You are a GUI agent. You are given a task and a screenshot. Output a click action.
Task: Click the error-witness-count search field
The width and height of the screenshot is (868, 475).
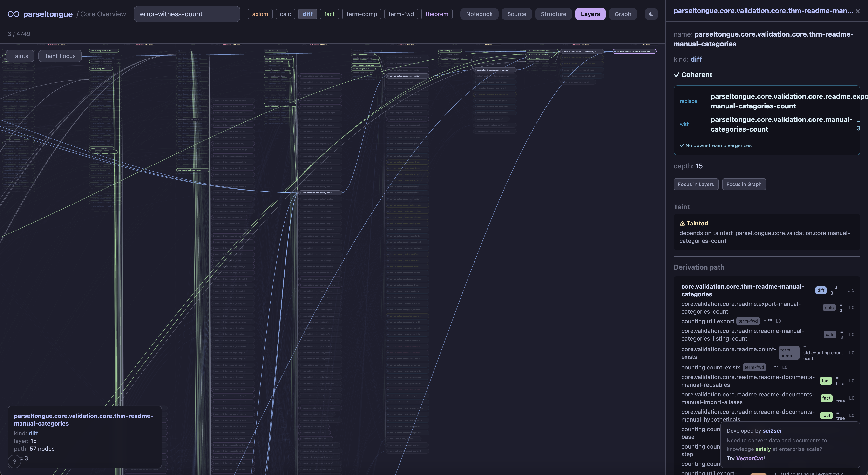tap(187, 14)
